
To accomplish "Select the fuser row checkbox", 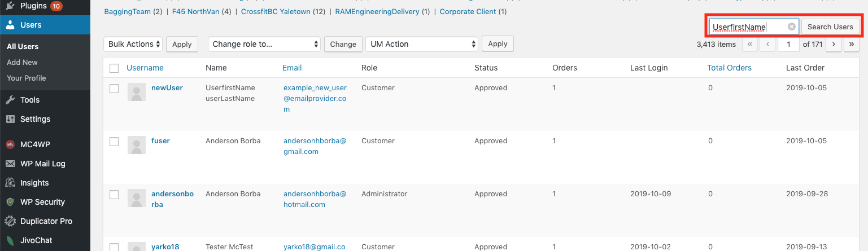I will click(114, 142).
